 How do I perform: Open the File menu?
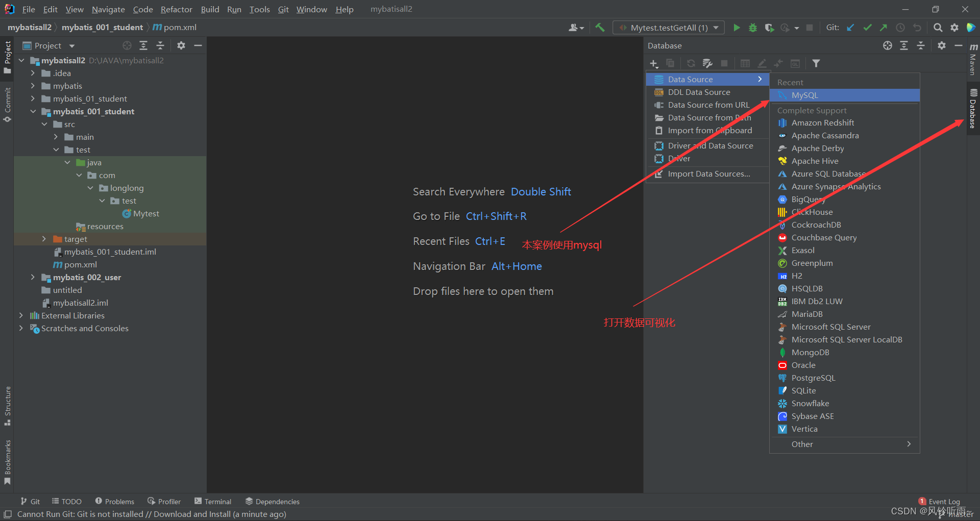(29, 9)
